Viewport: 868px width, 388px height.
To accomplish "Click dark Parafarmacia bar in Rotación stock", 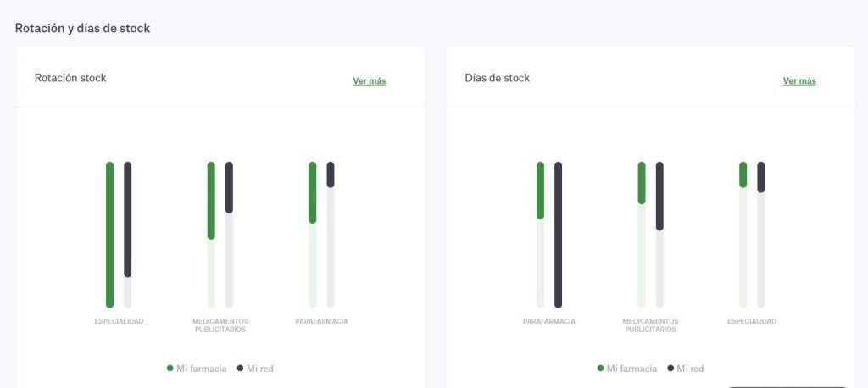I will click(331, 175).
